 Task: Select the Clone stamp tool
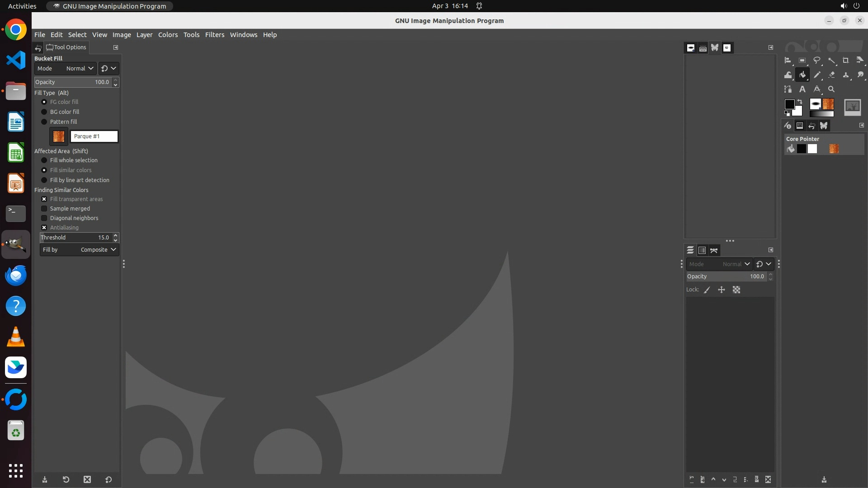(x=846, y=75)
